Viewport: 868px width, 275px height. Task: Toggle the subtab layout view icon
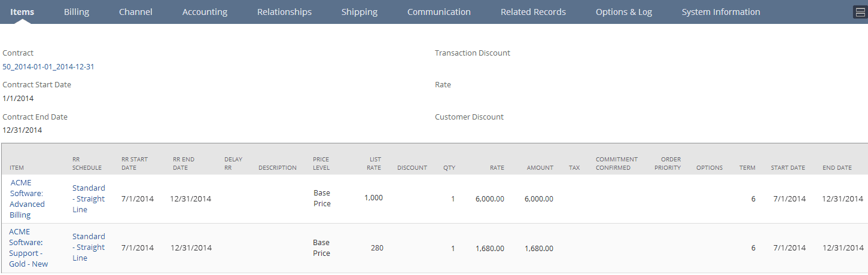860,13
